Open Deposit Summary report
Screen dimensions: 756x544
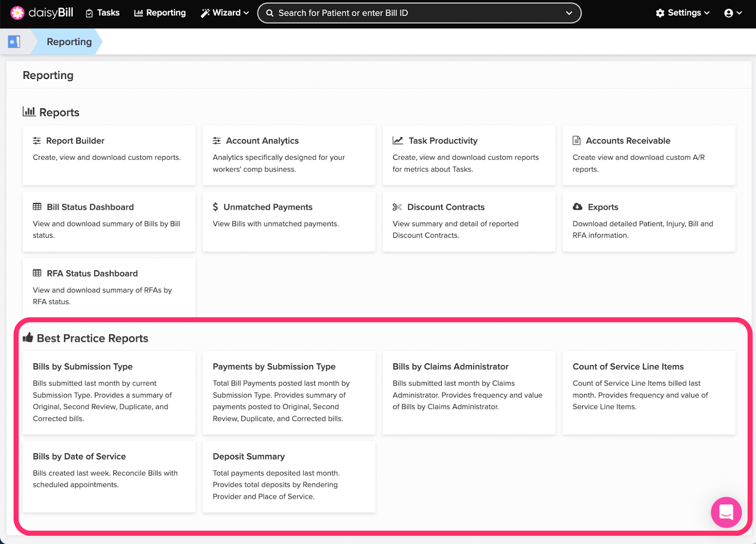point(289,477)
